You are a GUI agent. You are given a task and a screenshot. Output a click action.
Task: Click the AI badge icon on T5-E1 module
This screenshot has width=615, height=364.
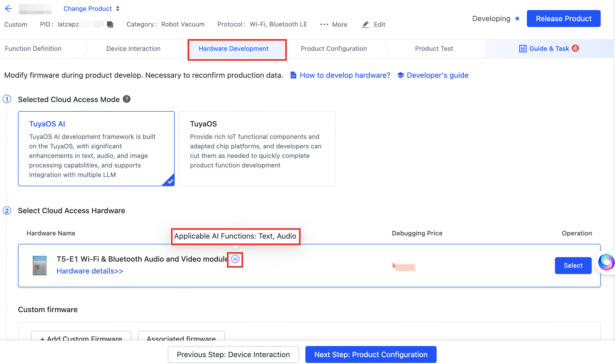(x=235, y=259)
